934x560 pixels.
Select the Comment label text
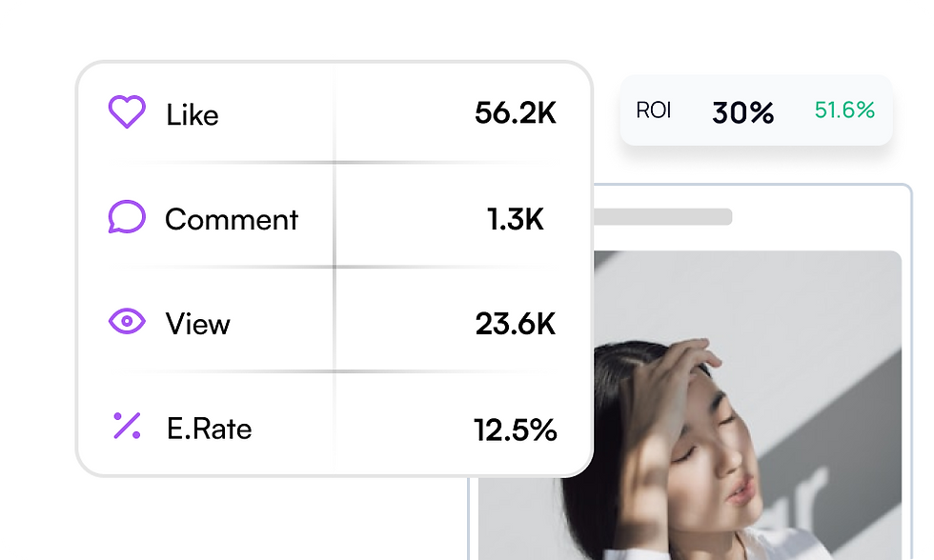tap(232, 220)
